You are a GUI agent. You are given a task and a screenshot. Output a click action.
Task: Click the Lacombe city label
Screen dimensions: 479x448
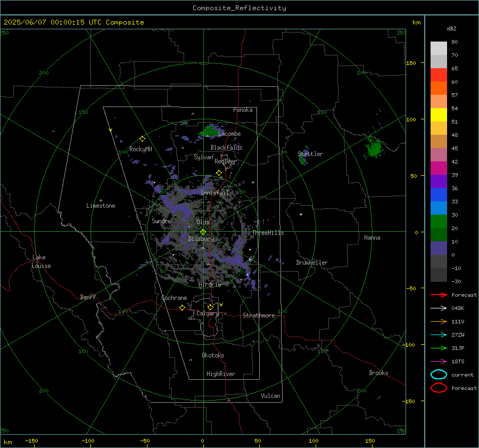[229, 134]
